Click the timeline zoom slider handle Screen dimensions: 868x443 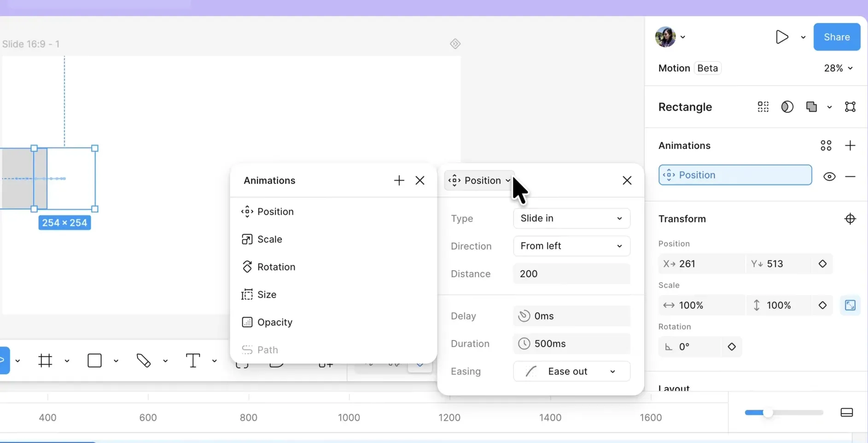click(x=768, y=413)
